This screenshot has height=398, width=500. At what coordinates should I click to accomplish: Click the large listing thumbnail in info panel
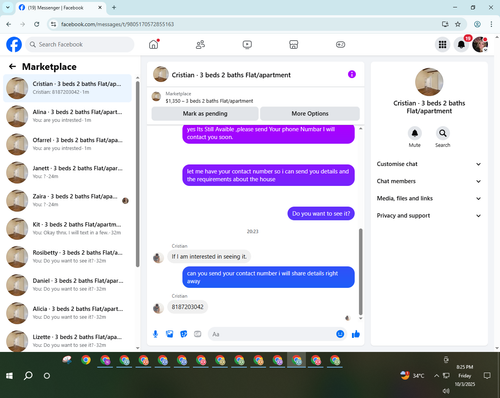coord(429,82)
